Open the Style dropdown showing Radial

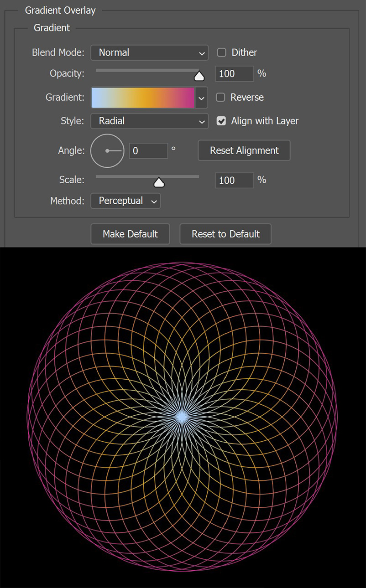click(x=149, y=121)
